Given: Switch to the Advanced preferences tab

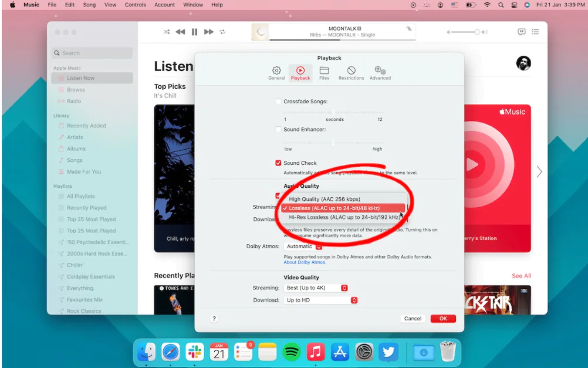Looking at the screenshot, I should coord(380,73).
